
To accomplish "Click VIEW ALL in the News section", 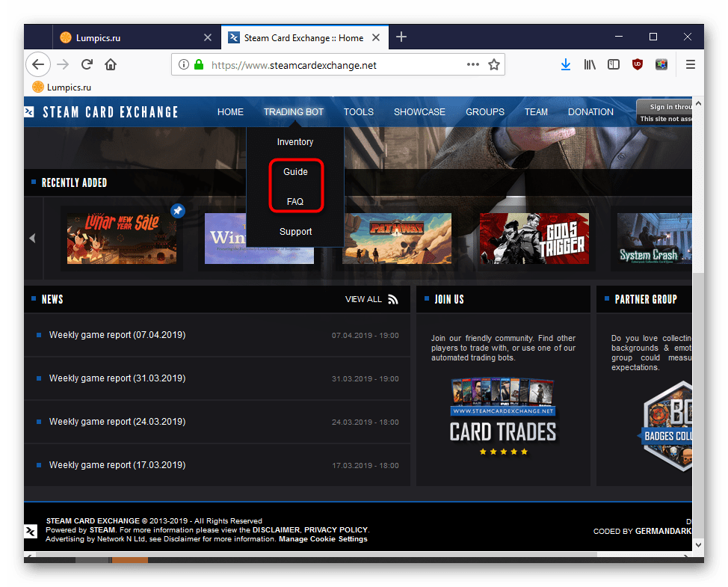I will (363, 300).
